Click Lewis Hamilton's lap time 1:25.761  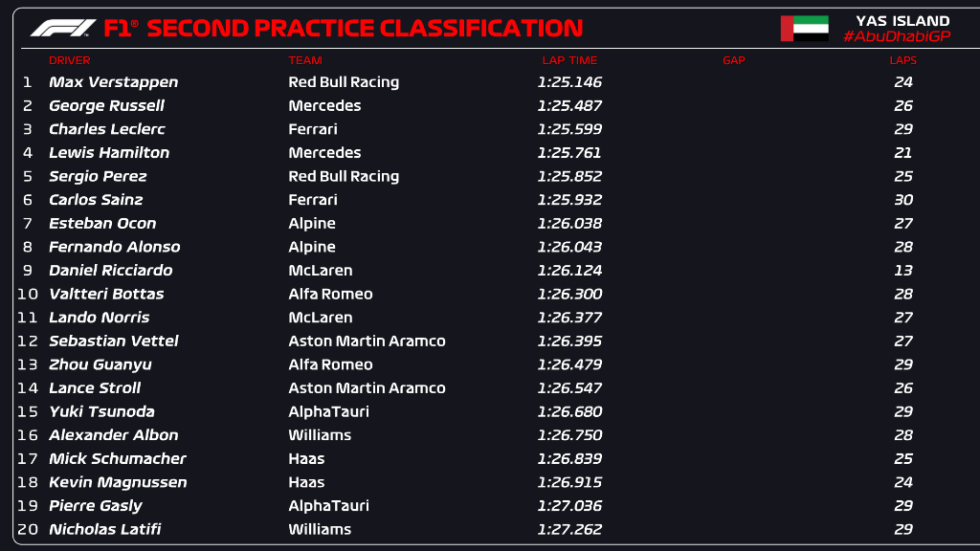point(569,153)
